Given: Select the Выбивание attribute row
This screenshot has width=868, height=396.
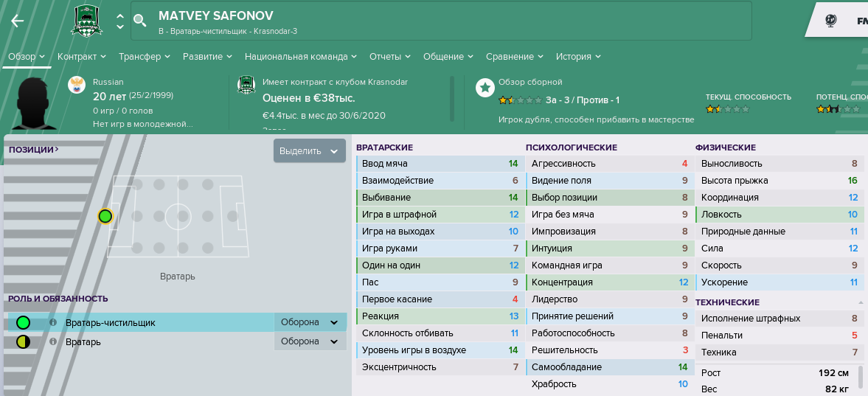Looking at the screenshot, I should click(440, 198).
